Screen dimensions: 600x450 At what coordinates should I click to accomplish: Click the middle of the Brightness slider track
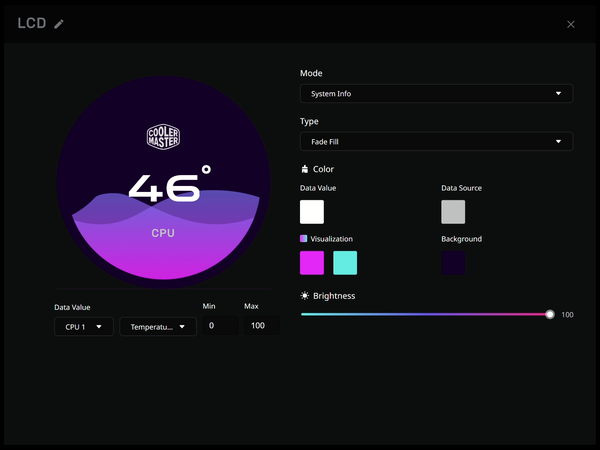pos(425,314)
